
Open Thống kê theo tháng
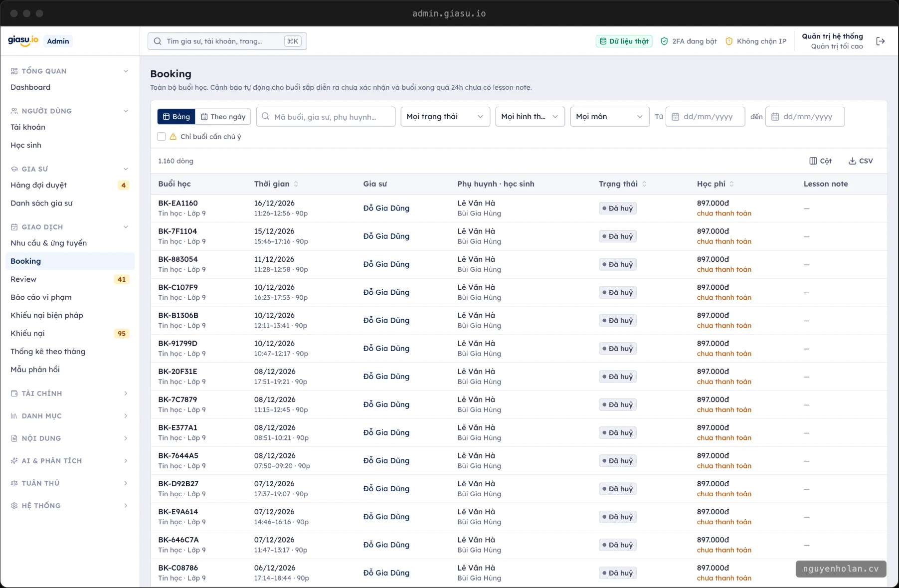point(70,352)
